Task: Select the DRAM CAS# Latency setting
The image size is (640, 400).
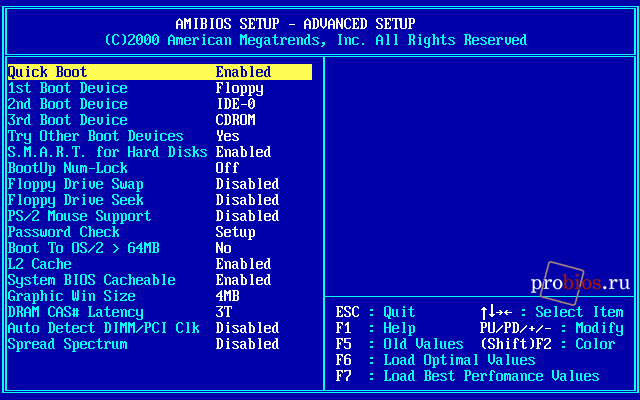Action: coord(76,312)
